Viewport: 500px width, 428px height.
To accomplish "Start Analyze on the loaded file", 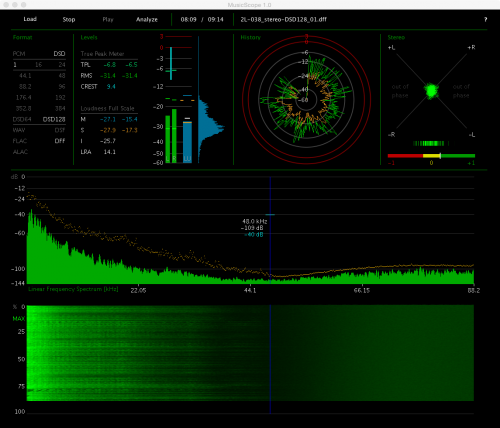I will [147, 20].
